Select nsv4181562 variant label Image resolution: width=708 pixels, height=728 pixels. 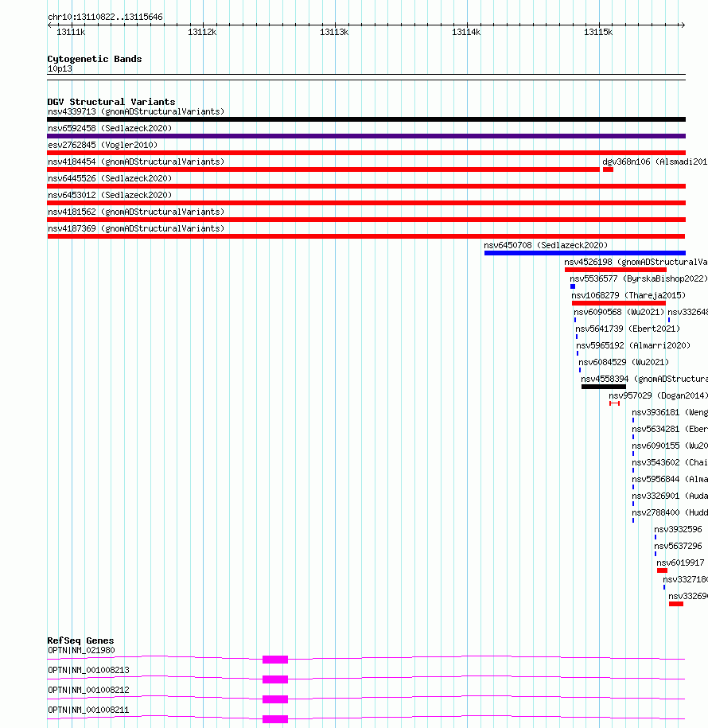[x=136, y=212]
